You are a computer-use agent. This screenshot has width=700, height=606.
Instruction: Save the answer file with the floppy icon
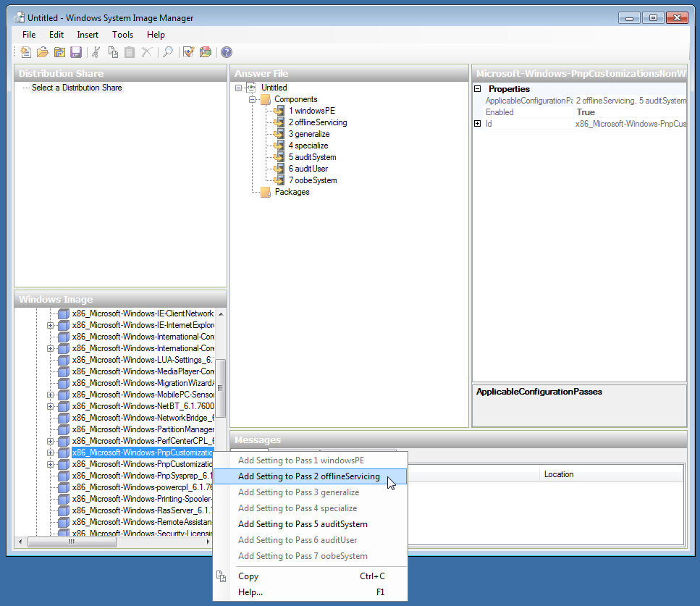click(x=76, y=52)
